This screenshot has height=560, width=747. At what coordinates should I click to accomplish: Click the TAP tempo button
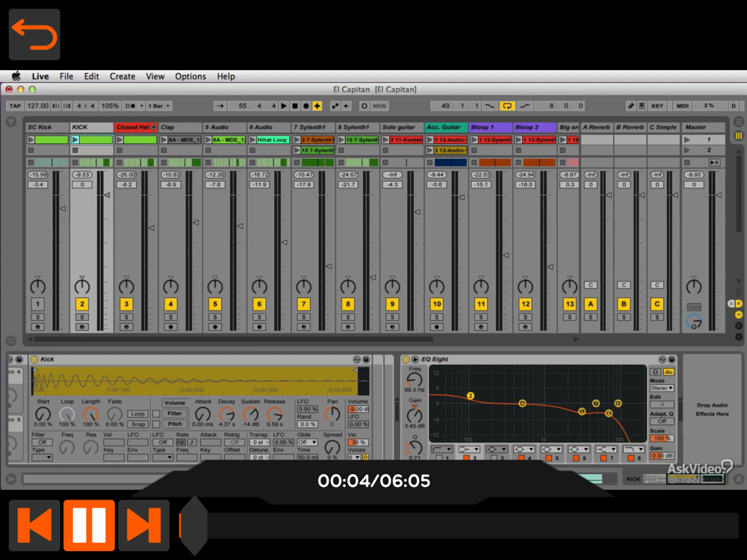pyautogui.click(x=15, y=106)
